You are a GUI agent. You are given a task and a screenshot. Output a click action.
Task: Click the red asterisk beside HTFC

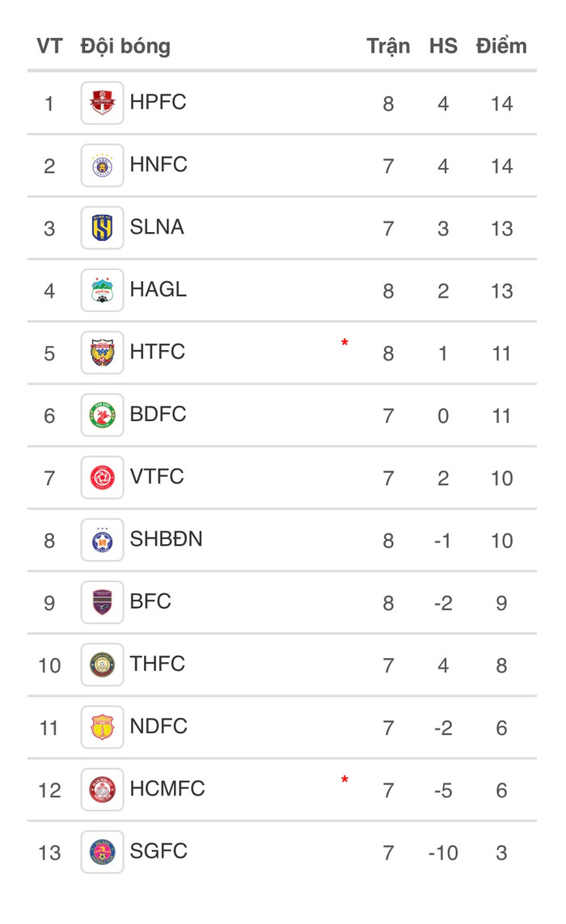pyautogui.click(x=345, y=343)
